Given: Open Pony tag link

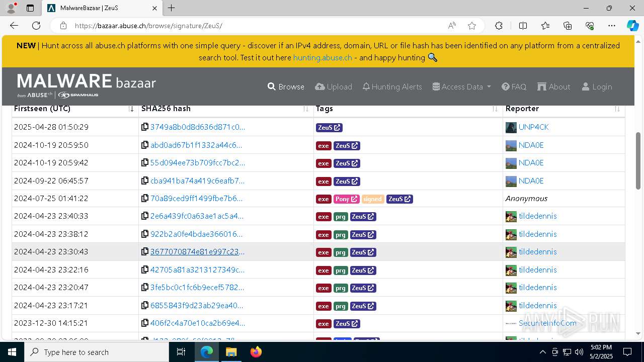Looking at the screenshot, I should pyautogui.click(x=346, y=199).
